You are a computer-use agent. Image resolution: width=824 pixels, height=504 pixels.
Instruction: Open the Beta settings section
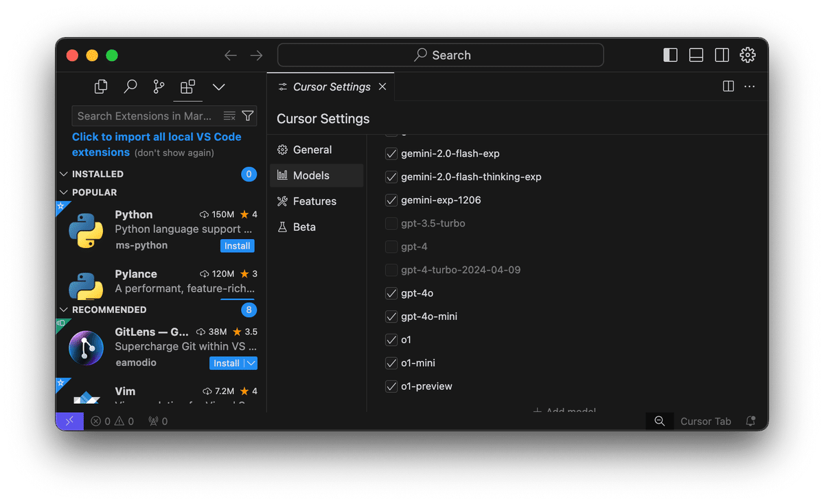(x=317, y=227)
